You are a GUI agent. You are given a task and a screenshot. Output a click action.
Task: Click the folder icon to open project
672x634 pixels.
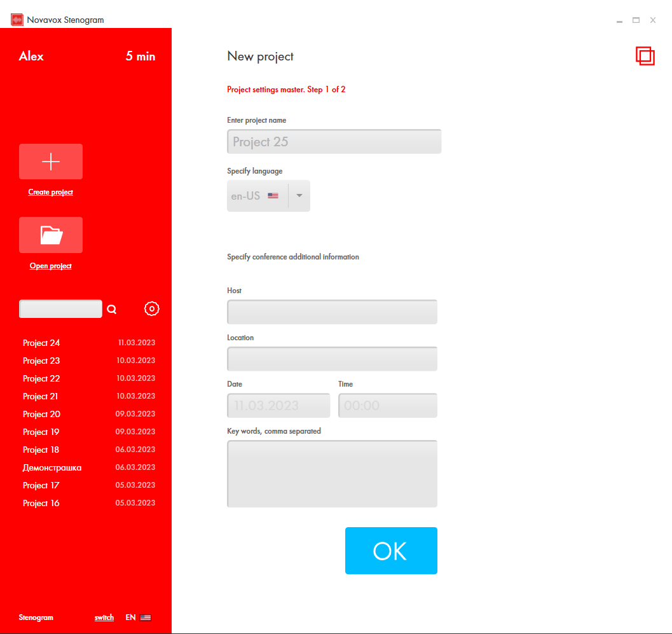click(51, 235)
